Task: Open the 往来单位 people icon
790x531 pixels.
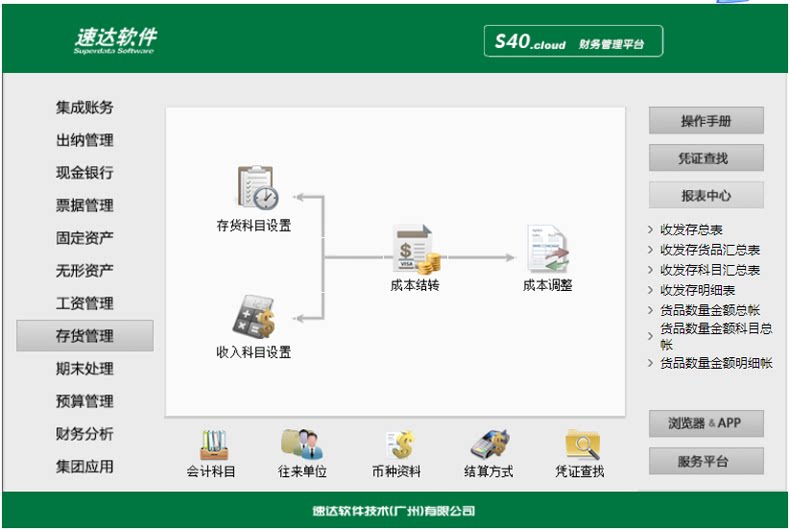Action: (x=302, y=444)
